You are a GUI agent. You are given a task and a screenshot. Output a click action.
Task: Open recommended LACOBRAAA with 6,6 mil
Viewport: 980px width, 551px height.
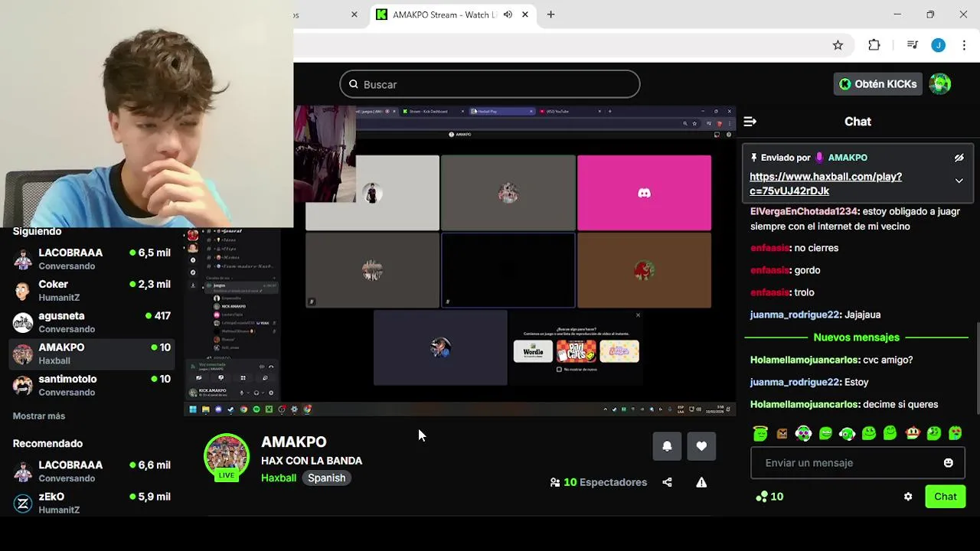coord(92,471)
